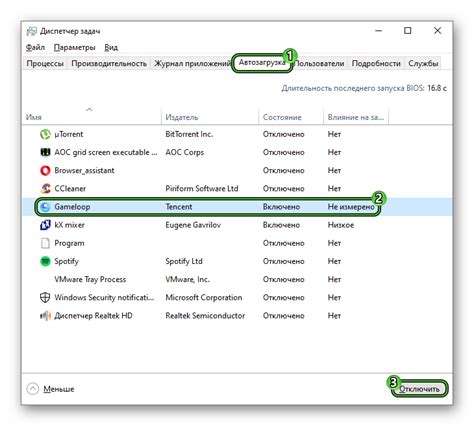Screen dimensions: 474x426
Task: Click the VMware, Inc. publisher cell
Action: point(188,279)
